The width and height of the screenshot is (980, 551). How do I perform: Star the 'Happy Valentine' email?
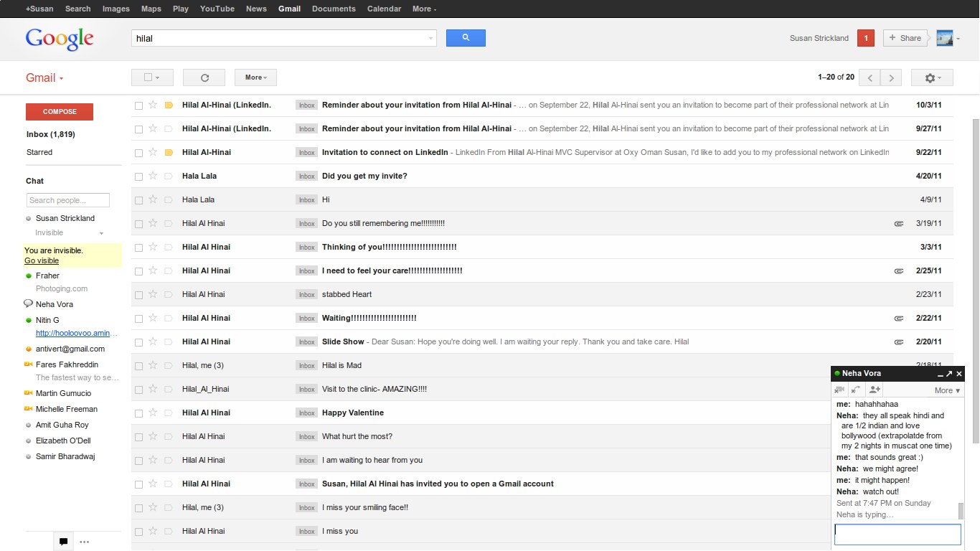click(153, 413)
